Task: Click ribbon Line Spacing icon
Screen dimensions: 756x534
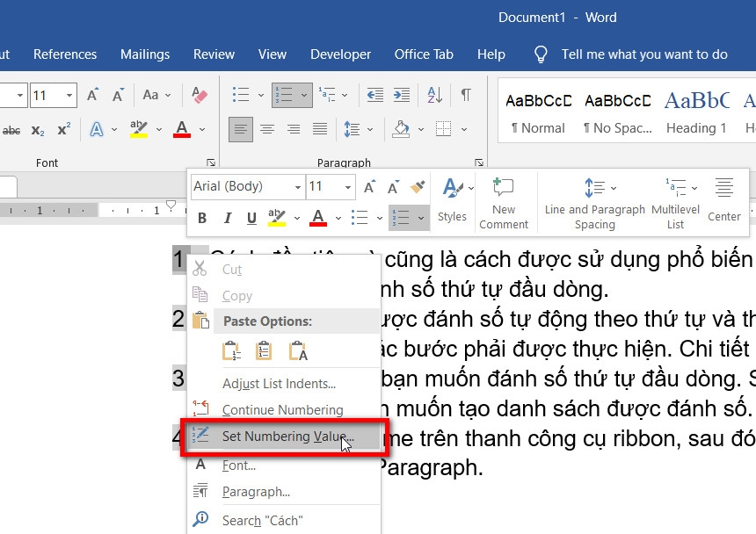Action: [x=352, y=129]
